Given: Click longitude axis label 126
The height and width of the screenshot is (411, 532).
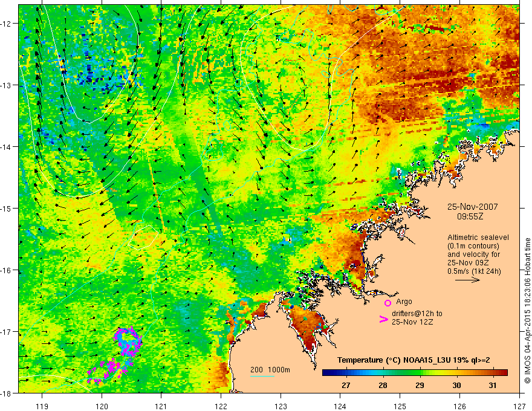Looking at the screenshot, I should tap(459, 406).
